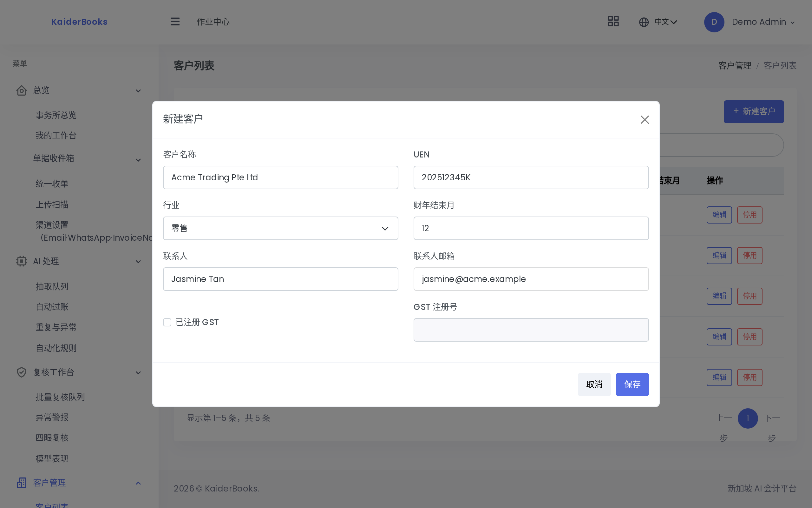
Task: Click 取消 to cancel the dialog
Action: tap(594, 384)
